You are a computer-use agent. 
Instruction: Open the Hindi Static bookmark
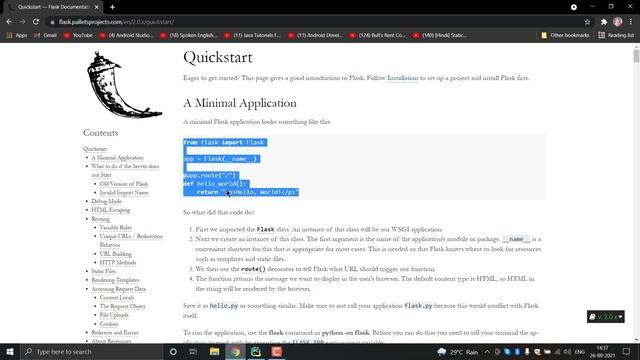pos(440,36)
